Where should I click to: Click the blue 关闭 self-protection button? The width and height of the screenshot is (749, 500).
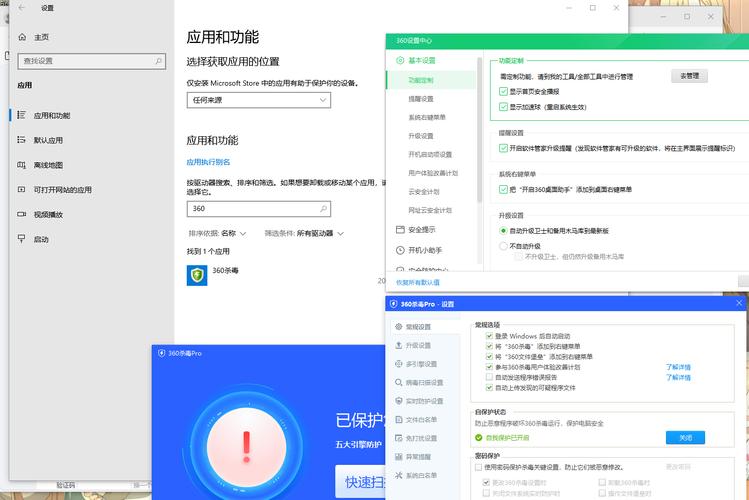[x=685, y=437]
